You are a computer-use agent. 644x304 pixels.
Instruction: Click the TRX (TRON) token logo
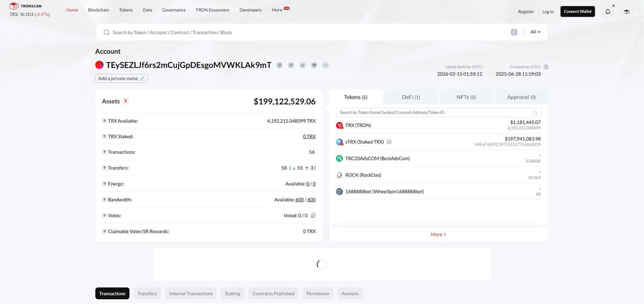339,125
